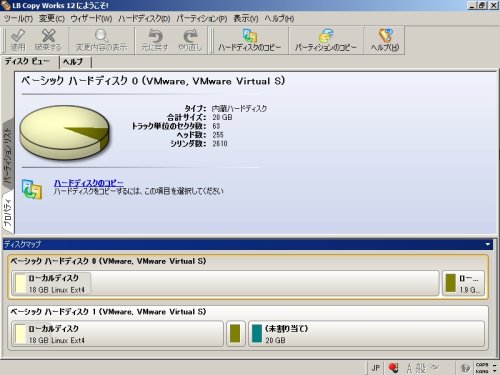Follow the ハードディスクのコピー hyperlink
Screen dimensions: 500x375
(x=89, y=183)
